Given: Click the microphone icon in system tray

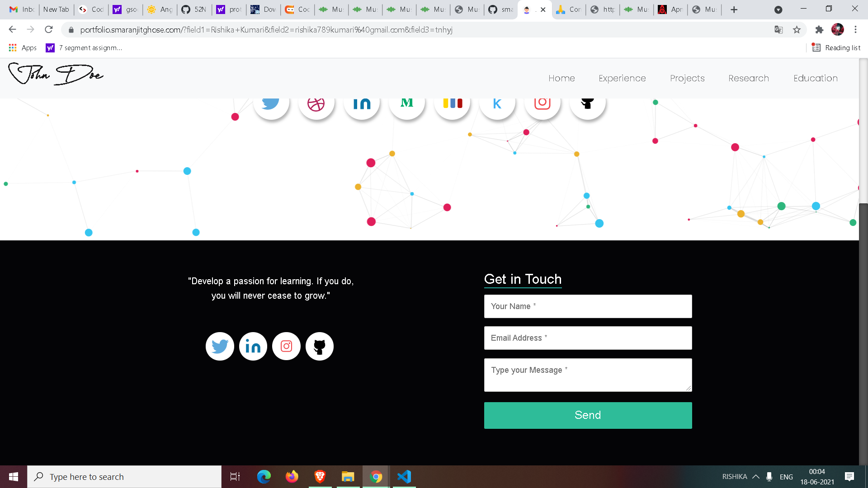Looking at the screenshot, I should (x=769, y=476).
